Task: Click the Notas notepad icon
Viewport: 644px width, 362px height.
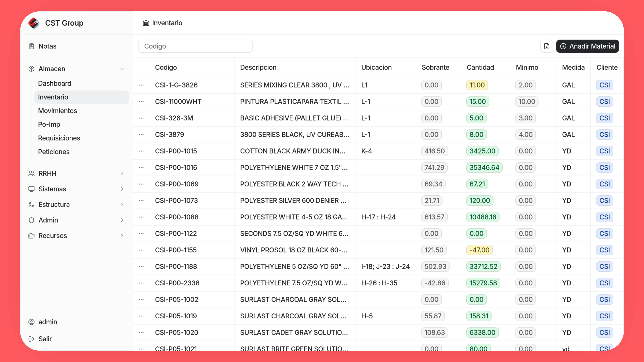Action: pos(31,46)
